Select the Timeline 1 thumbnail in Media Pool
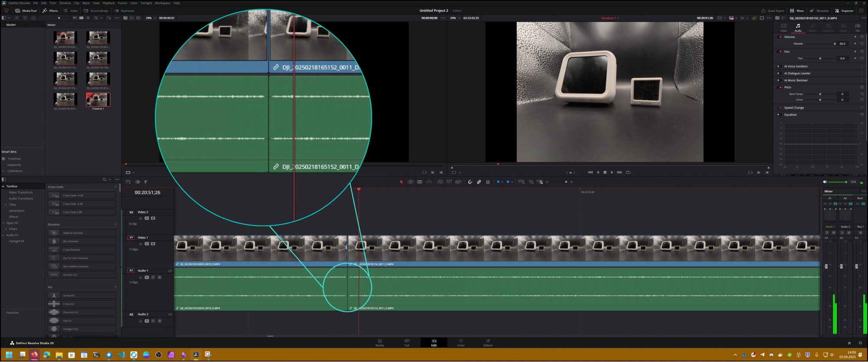Viewport: 868px width, 362px height. click(x=98, y=100)
